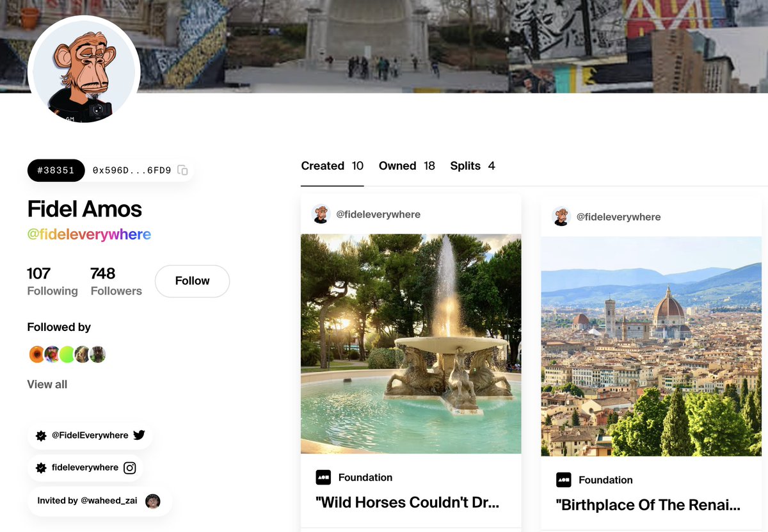Screen dimensions: 768x532
Task: Open the @FidelEverywhere Twitter link
Action: (90, 435)
